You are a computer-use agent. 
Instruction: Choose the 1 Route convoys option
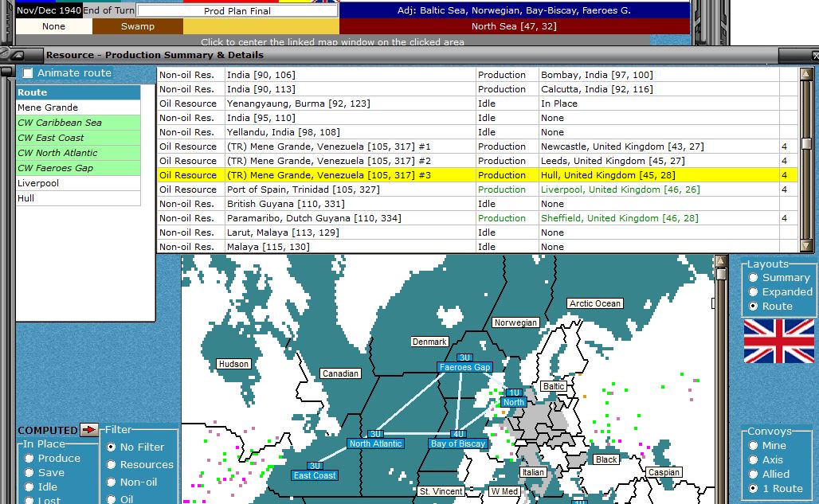[753, 489]
